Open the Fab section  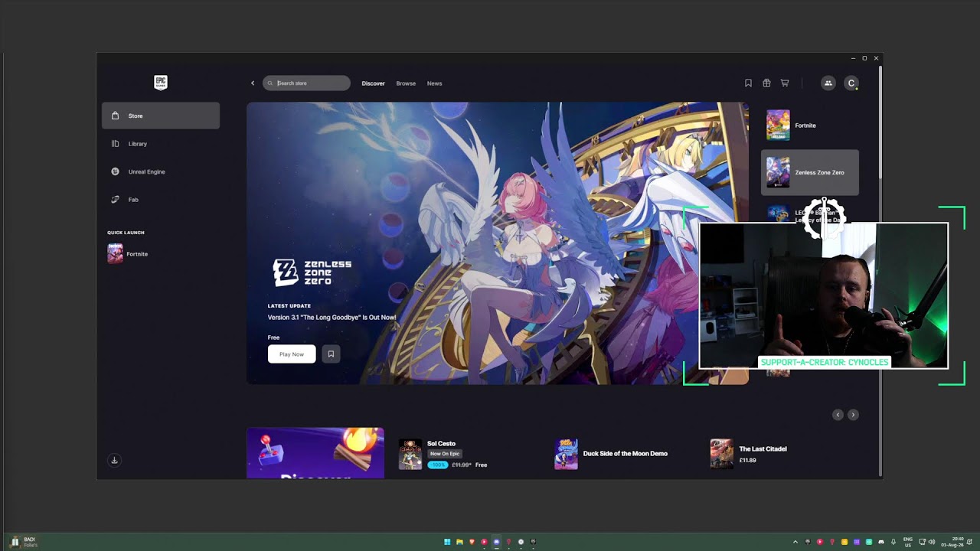coord(161,200)
